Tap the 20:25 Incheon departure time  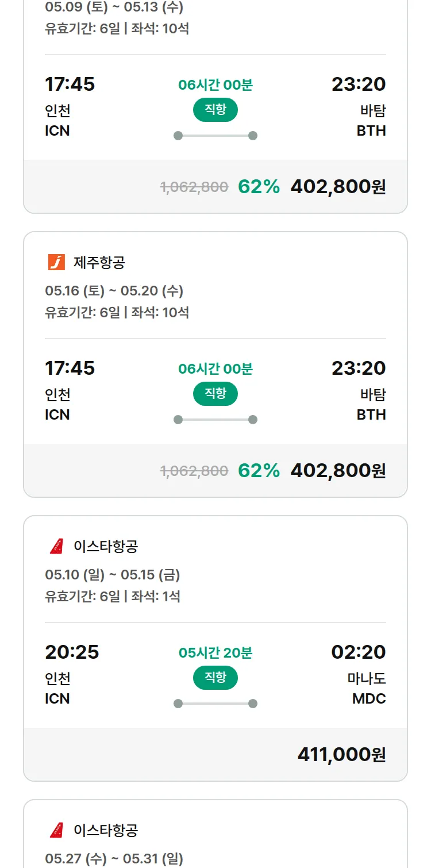(x=72, y=652)
